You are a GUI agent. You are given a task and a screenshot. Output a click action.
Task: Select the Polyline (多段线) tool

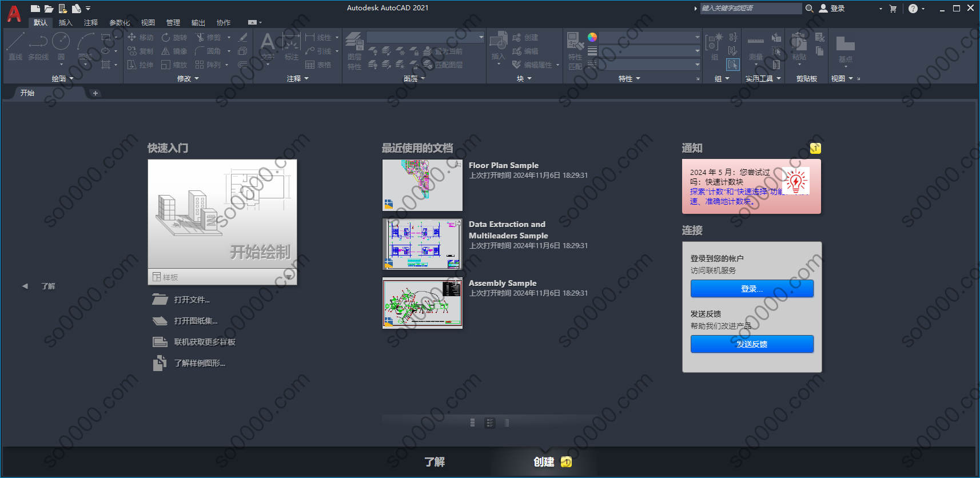coord(38,47)
